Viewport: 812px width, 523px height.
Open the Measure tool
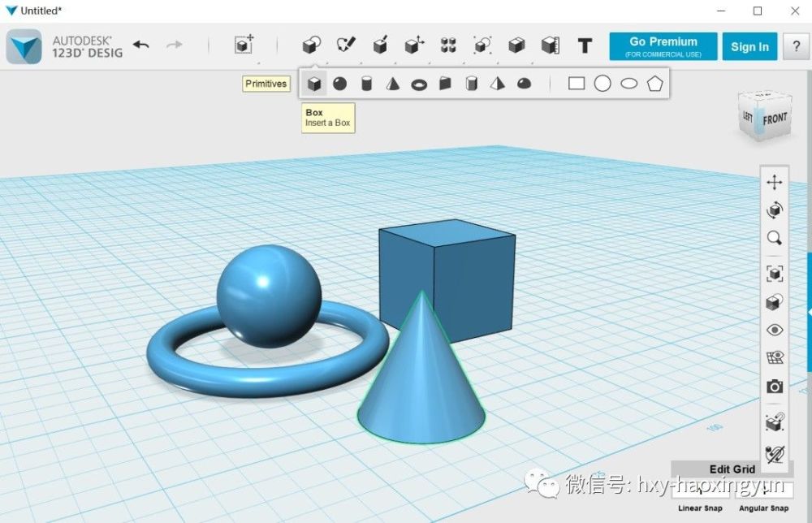click(551, 46)
